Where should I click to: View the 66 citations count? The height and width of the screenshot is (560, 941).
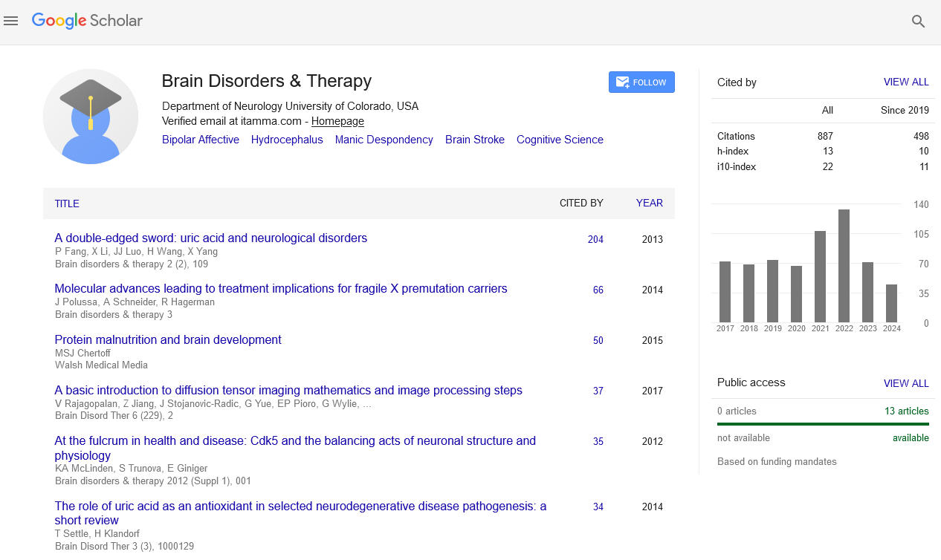click(598, 290)
